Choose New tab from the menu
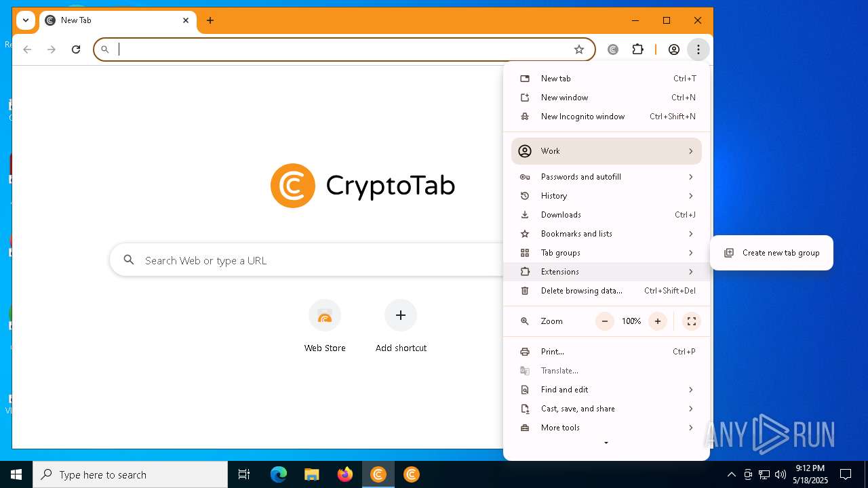Viewport: 868px width, 488px height. coord(606,79)
